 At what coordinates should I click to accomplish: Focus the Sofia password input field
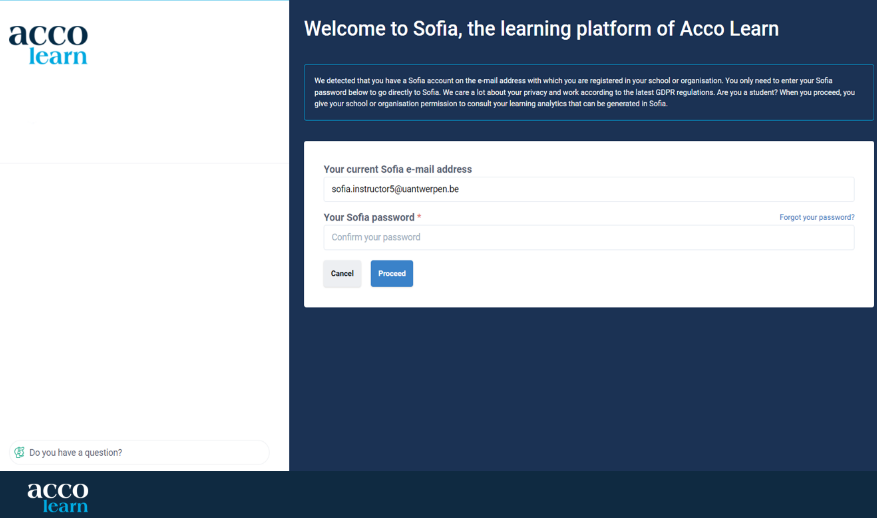click(x=588, y=237)
